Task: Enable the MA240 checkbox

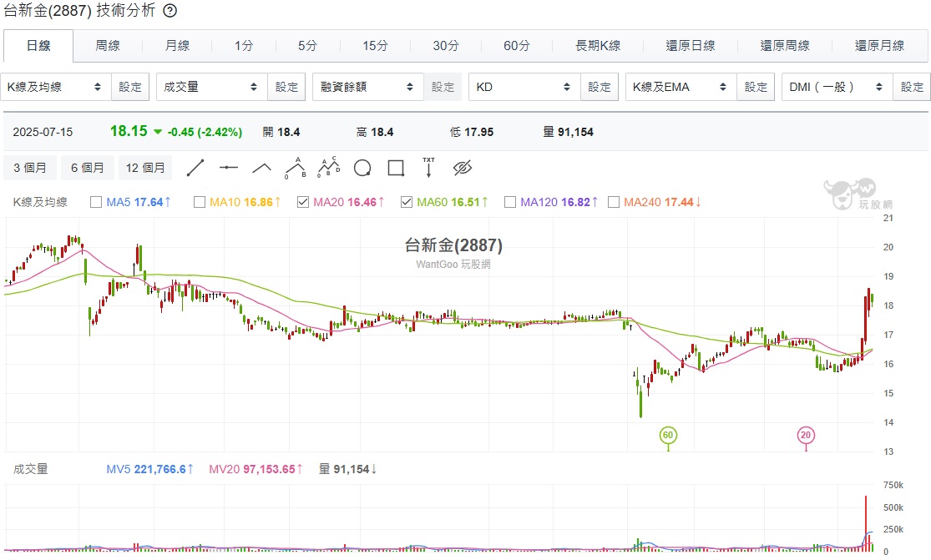Action: pyautogui.click(x=614, y=202)
